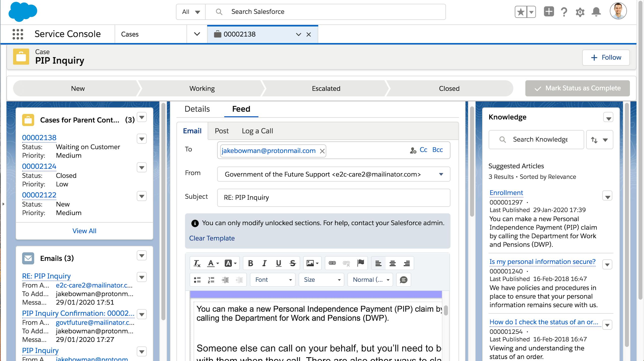Click the Follow button
Image resolution: width=644 pixels, height=361 pixels.
pos(606,57)
